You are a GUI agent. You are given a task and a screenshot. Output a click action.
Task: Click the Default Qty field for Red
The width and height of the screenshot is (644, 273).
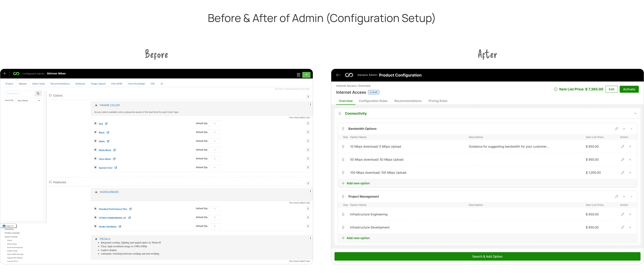click(x=215, y=123)
